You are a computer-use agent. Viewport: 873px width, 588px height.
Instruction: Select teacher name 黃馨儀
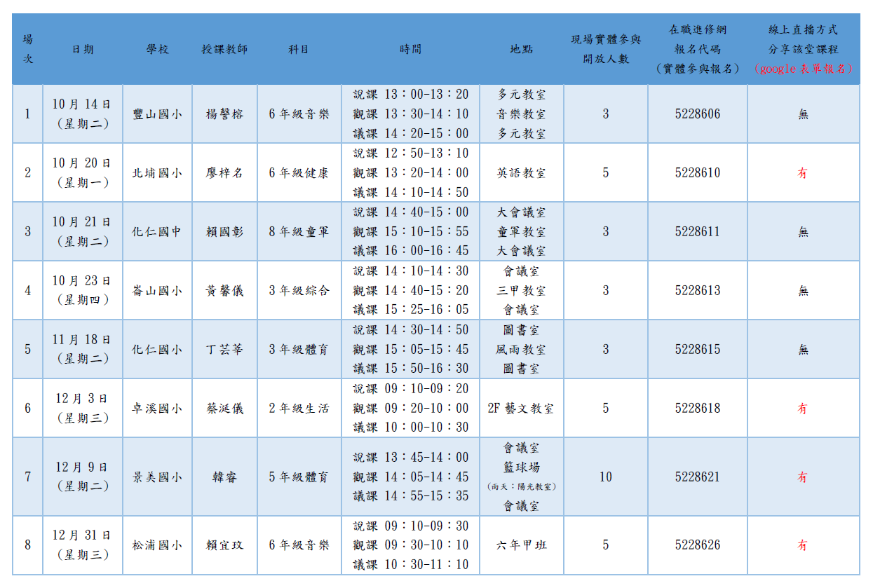point(224,291)
